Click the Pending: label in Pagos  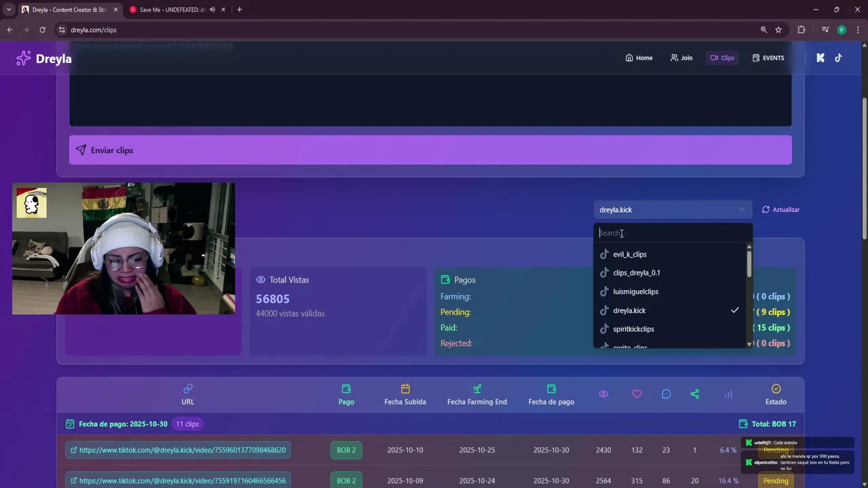click(456, 312)
